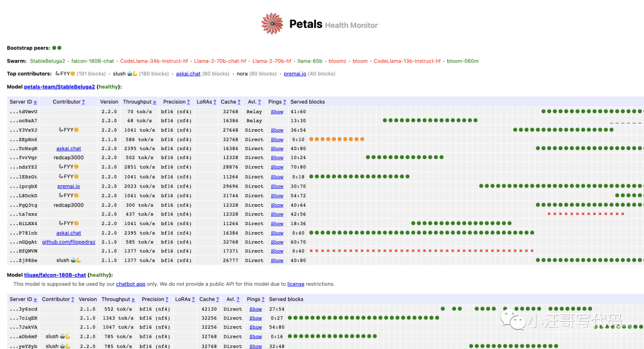Click LoRAs help mark in the falcon-180B-chat table
Viewport: 644px width, 349px height.
193,300
